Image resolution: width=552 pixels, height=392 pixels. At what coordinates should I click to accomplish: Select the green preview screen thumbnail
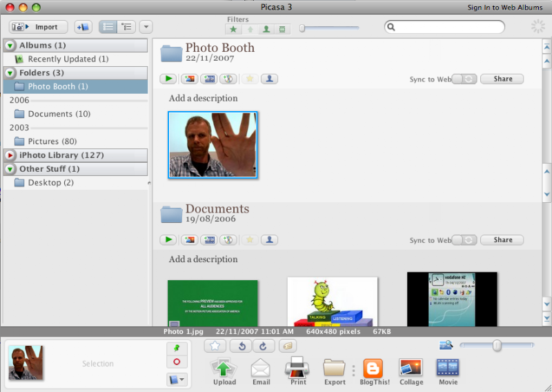click(213, 303)
